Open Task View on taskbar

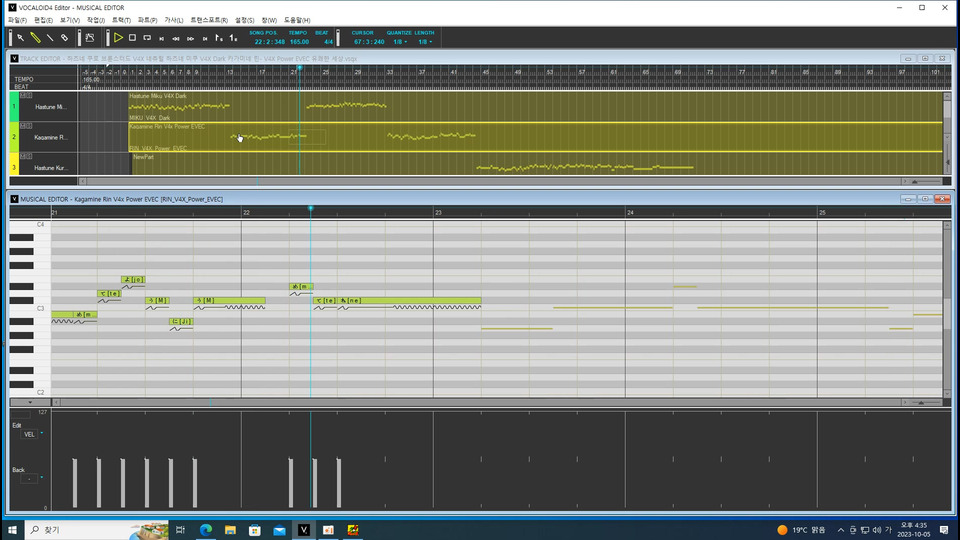tap(180, 530)
